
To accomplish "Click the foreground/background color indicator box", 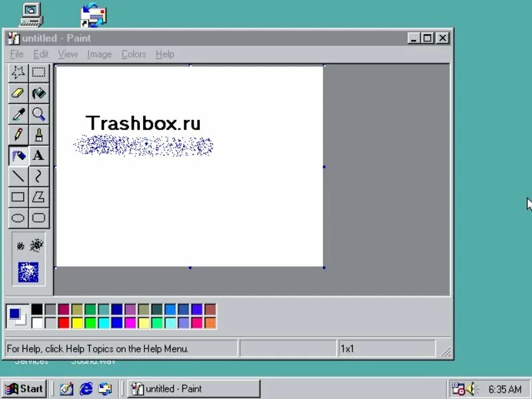I will coord(17,316).
